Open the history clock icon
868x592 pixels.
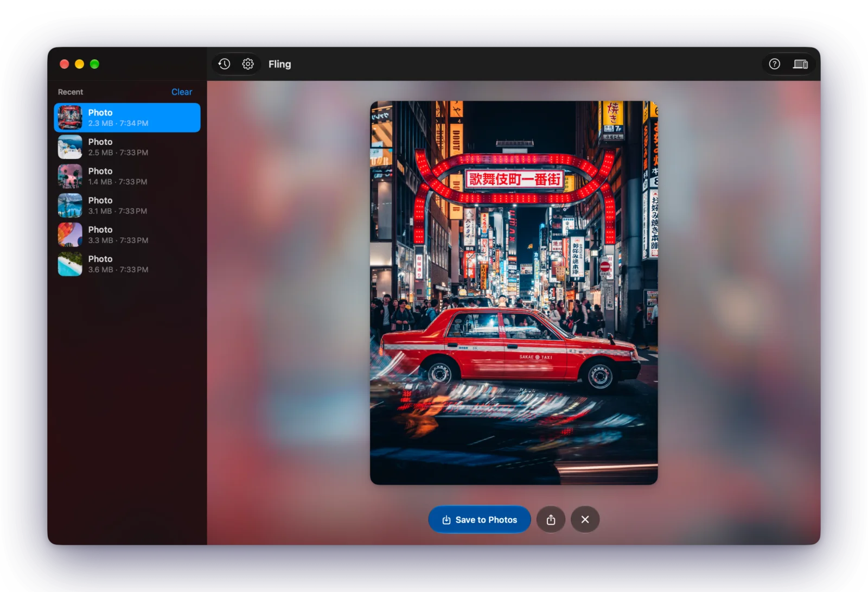[224, 64]
